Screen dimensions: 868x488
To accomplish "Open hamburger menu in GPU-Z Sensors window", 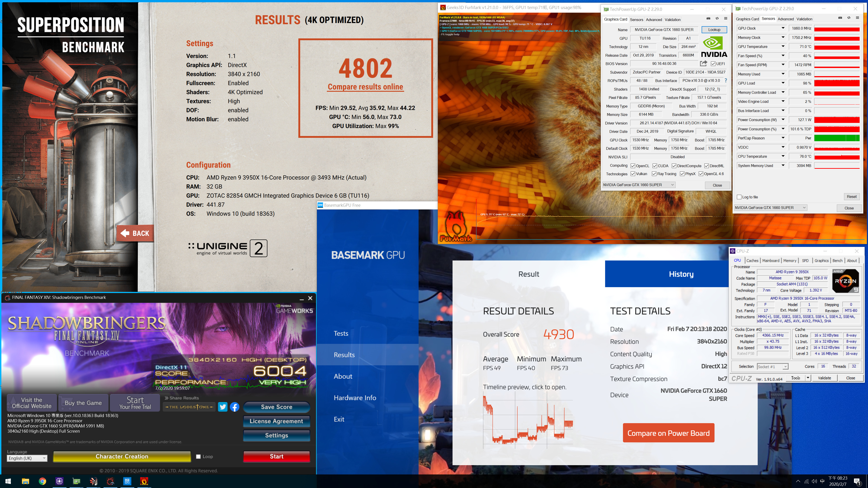I will [858, 18].
